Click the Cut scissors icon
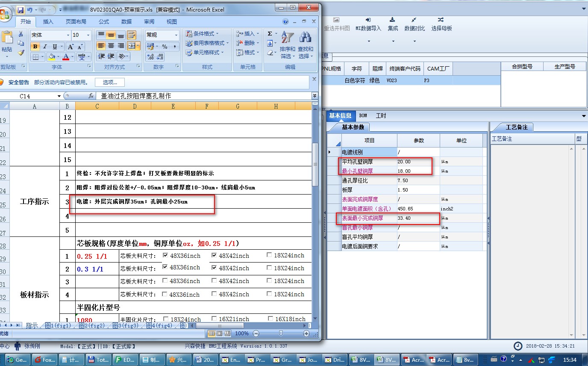 click(x=21, y=34)
